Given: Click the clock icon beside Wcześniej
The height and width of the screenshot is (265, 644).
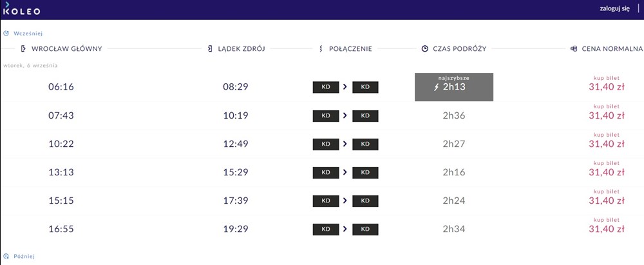Looking at the screenshot, I should pos(6,34).
